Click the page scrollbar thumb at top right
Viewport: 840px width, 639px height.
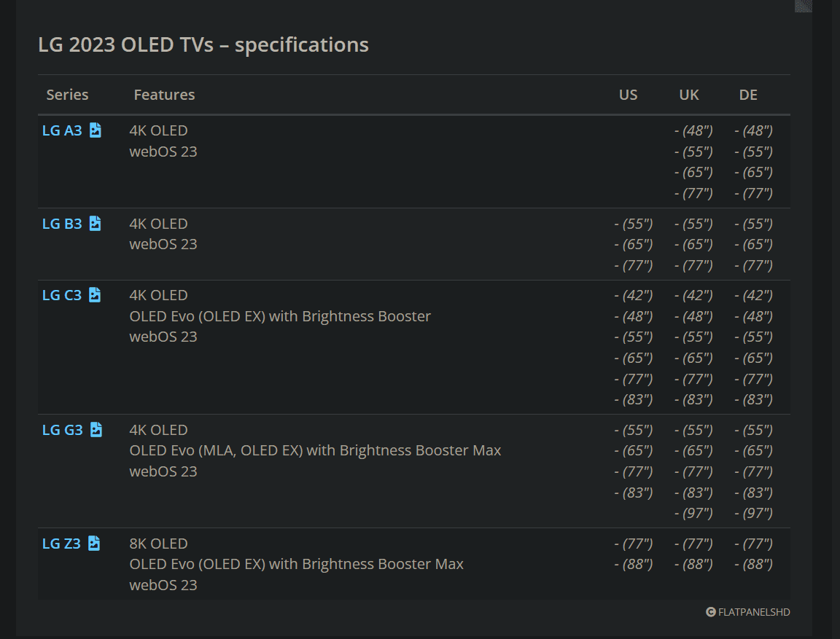coord(803,6)
